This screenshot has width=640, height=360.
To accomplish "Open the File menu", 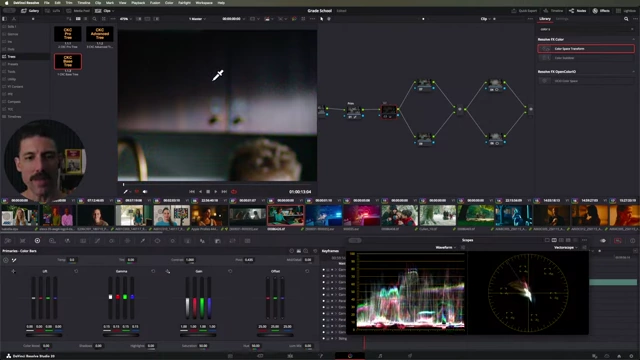I will click(x=47, y=3).
